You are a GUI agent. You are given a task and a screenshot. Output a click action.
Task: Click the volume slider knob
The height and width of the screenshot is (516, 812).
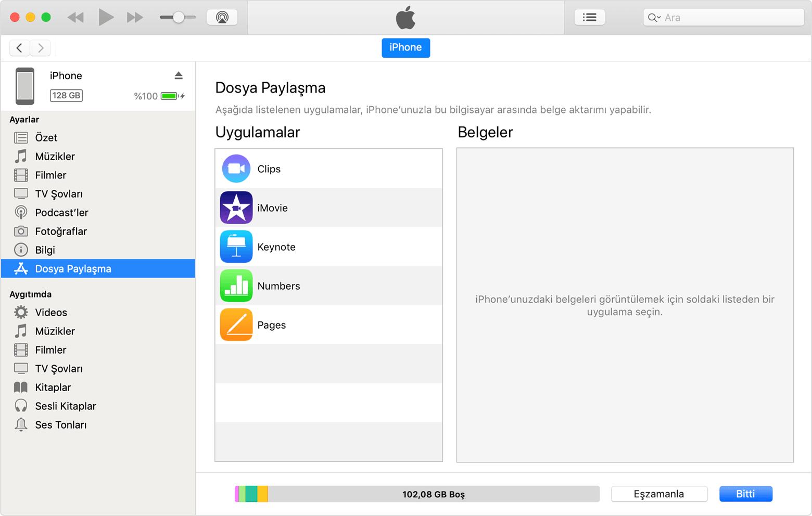[x=179, y=17]
